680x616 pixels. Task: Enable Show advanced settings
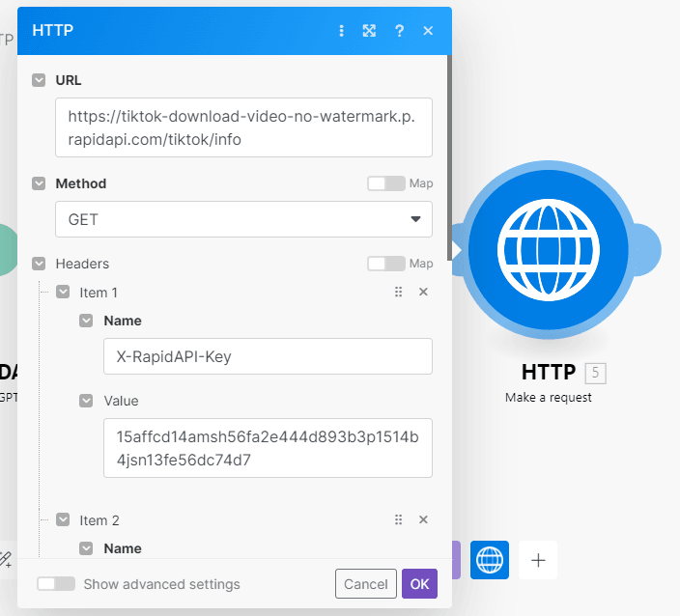pos(56,584)
